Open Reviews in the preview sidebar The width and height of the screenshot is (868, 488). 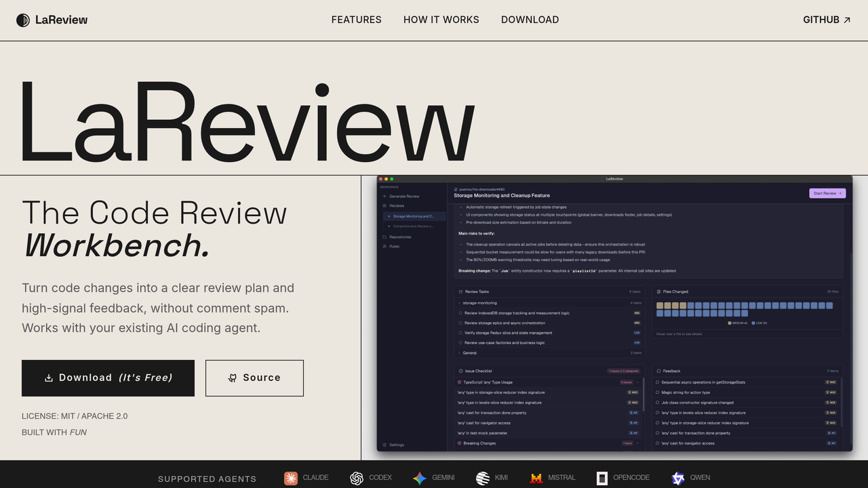397,205
